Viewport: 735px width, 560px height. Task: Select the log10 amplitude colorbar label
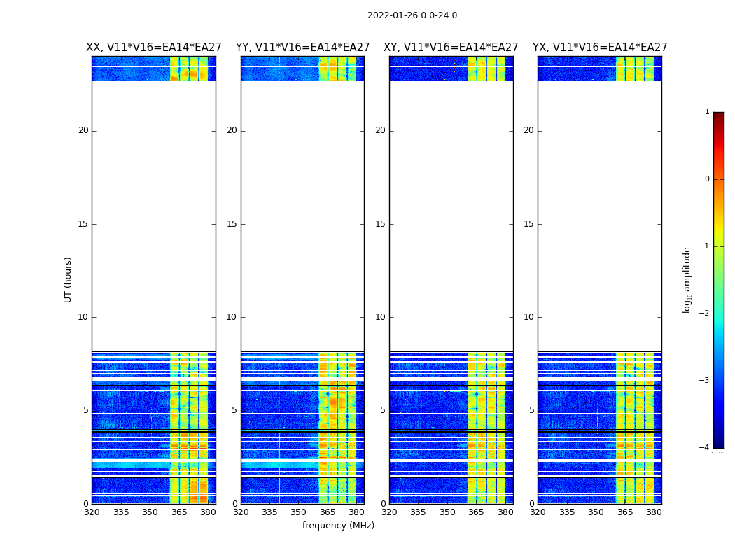[687, 280]
